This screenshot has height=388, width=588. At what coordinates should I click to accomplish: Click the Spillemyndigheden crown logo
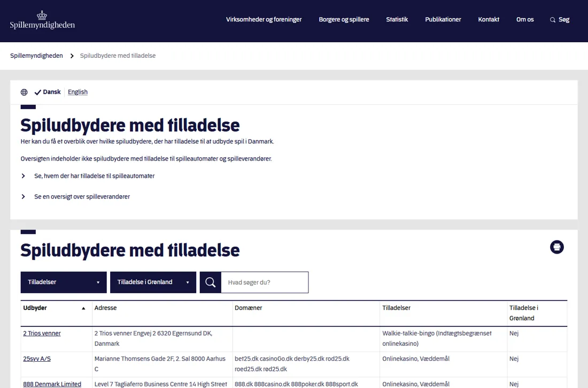[42, 20]
